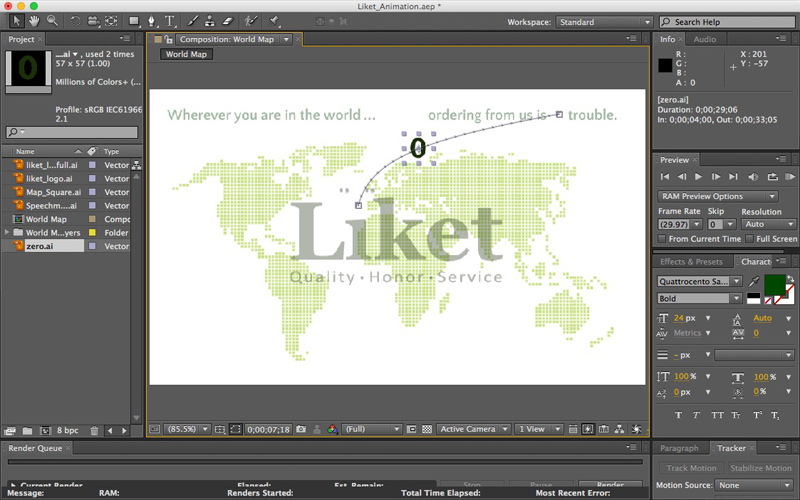Click the Stabilize Motion button
The image size is (800, 500).
(x=761, y=468)
